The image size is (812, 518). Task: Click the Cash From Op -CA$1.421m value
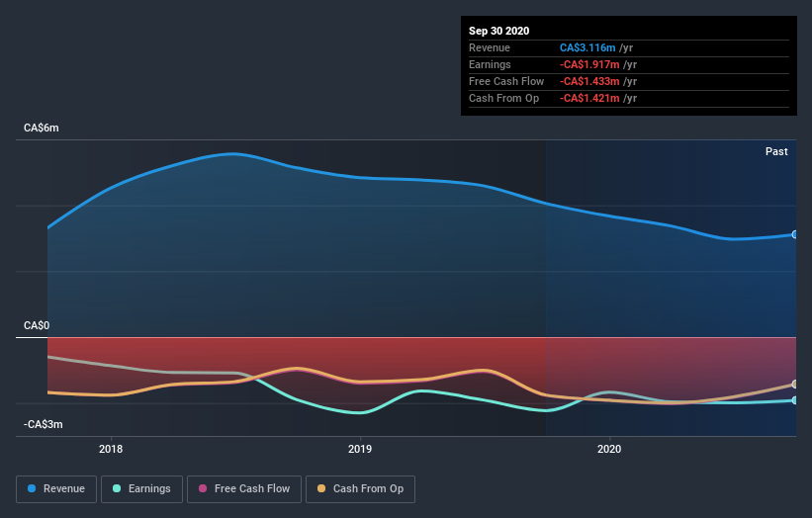tap(589, 98)
